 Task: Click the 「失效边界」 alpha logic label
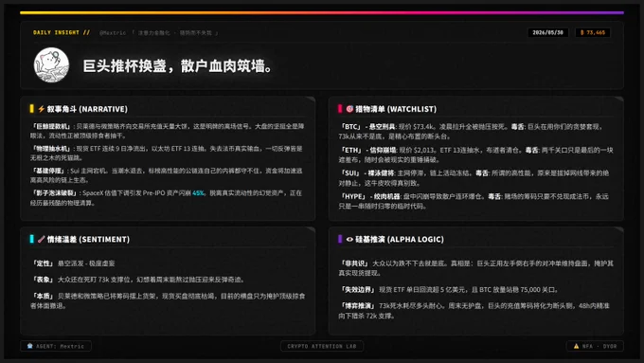tap(357, 289)
